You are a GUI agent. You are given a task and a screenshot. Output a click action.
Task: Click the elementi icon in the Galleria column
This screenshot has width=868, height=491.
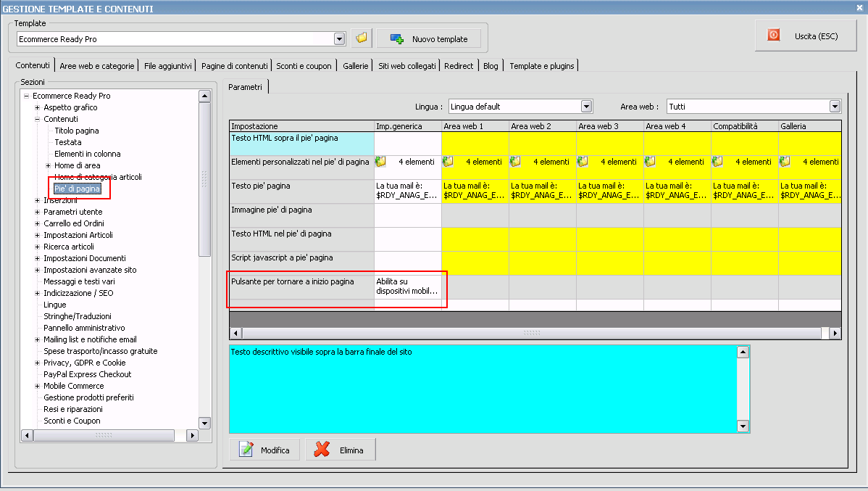pyautogui.click(x=785, y=161)
